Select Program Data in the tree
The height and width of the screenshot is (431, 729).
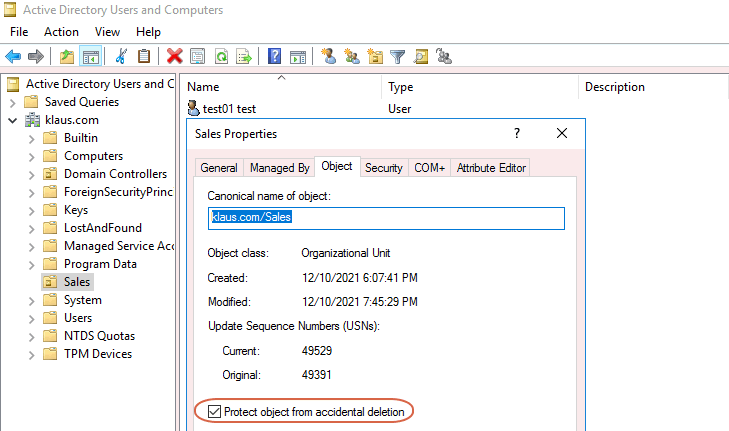click(100, 264)
